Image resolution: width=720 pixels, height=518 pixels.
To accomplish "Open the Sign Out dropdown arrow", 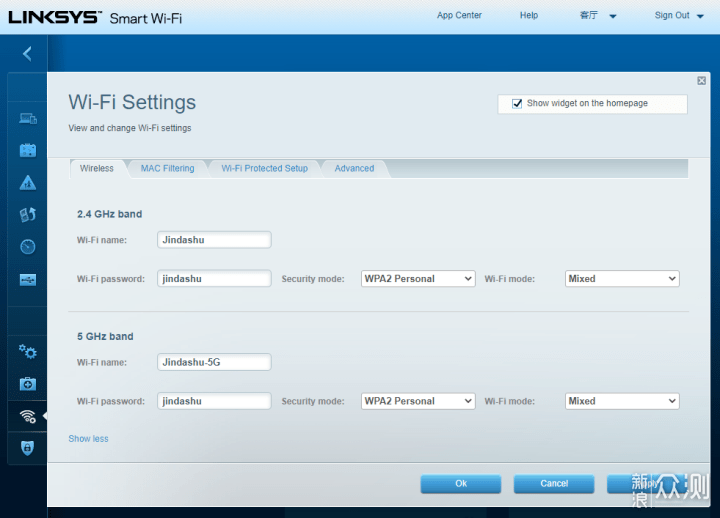I will click(700, 16).
